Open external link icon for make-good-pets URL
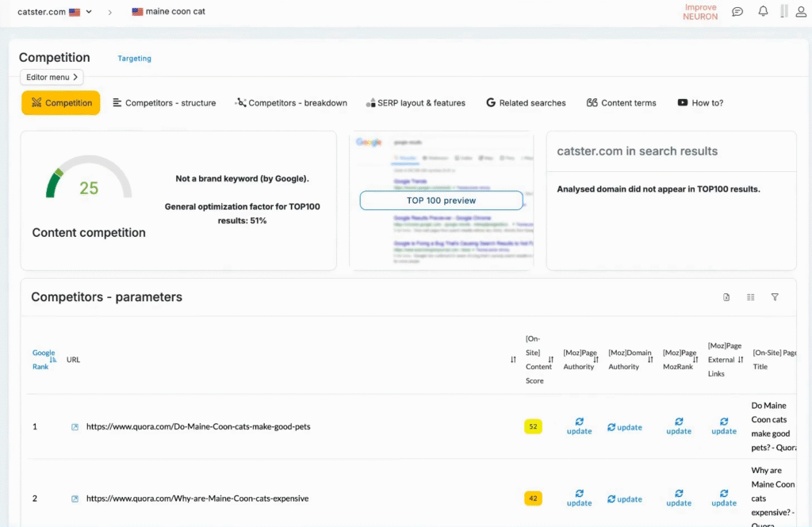Screen dimensions: 812x527 (x=75, y=427)
